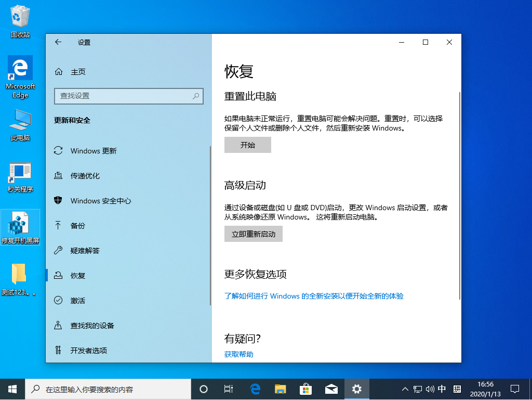Open Windows 安全中心

click(x=100, y=200)
